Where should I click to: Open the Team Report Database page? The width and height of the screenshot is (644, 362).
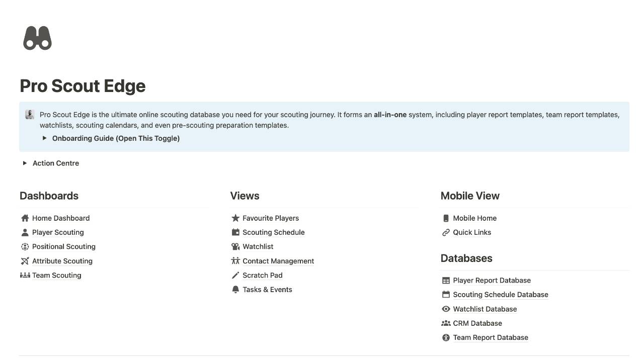[x=491, y=337]
